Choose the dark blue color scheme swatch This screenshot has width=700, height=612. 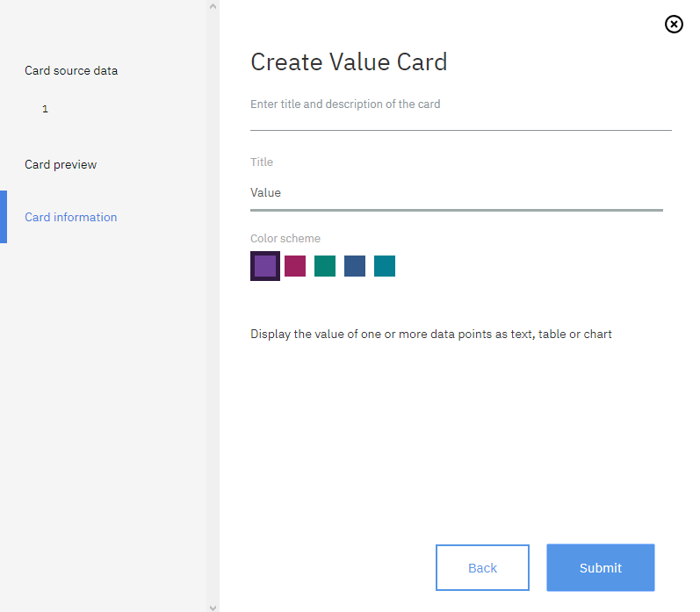(355, 266)
